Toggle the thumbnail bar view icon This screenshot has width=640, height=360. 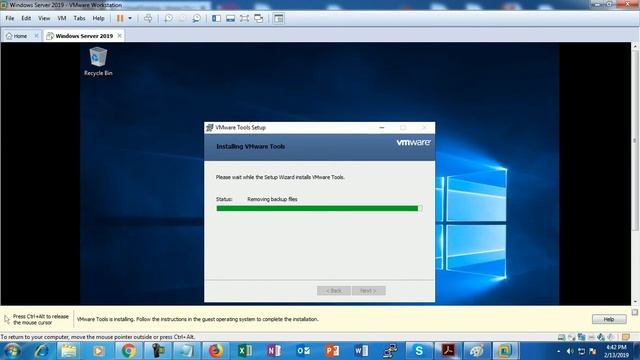click(230, 18)
